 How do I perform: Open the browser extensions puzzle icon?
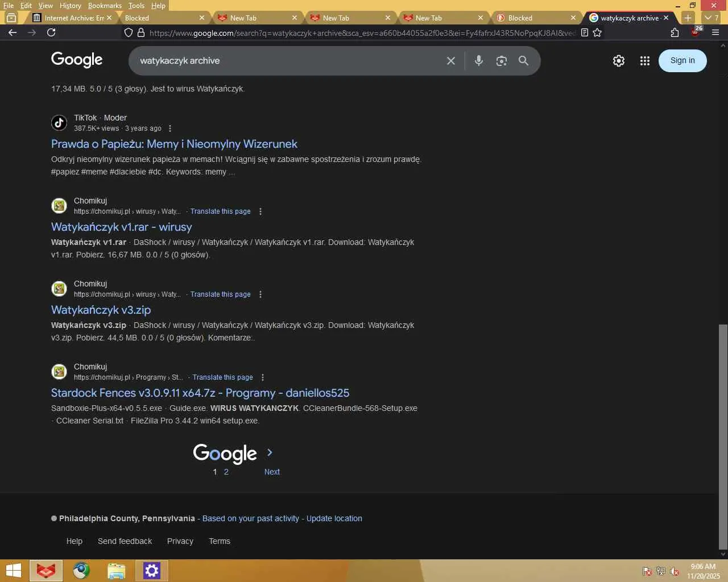pos(675,32)
